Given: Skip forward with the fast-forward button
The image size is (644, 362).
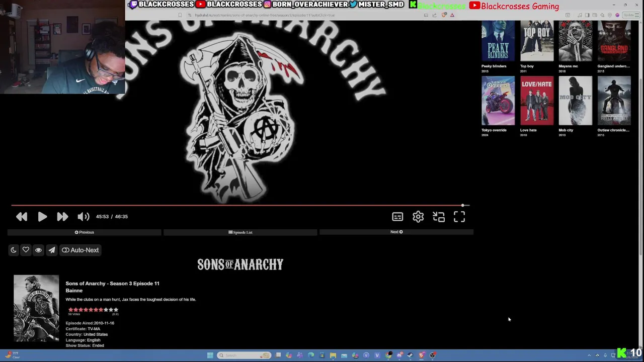Looking at the screenshot, I should tap(62, 217).
